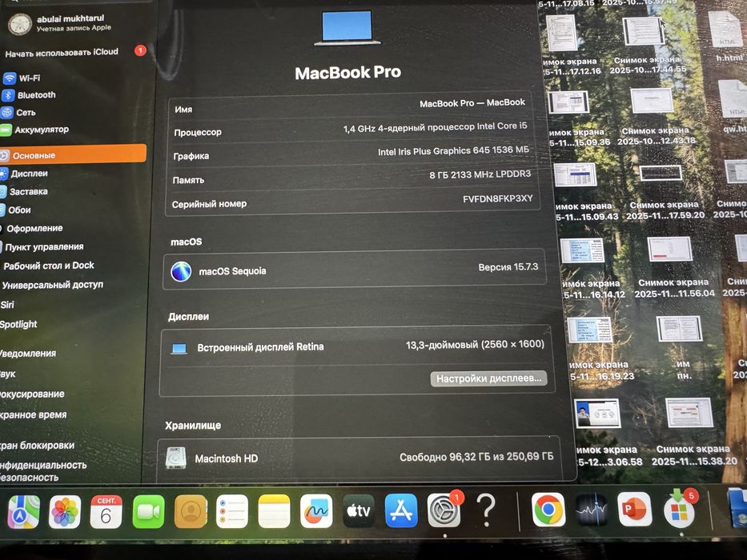
Task: Open Оформление appearance settings
Action: coord(31,229)
